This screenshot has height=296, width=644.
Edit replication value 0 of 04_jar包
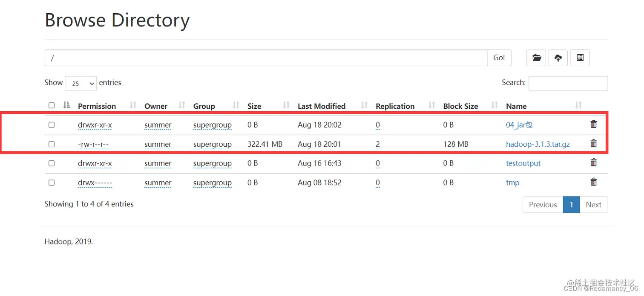click(378, 125)
